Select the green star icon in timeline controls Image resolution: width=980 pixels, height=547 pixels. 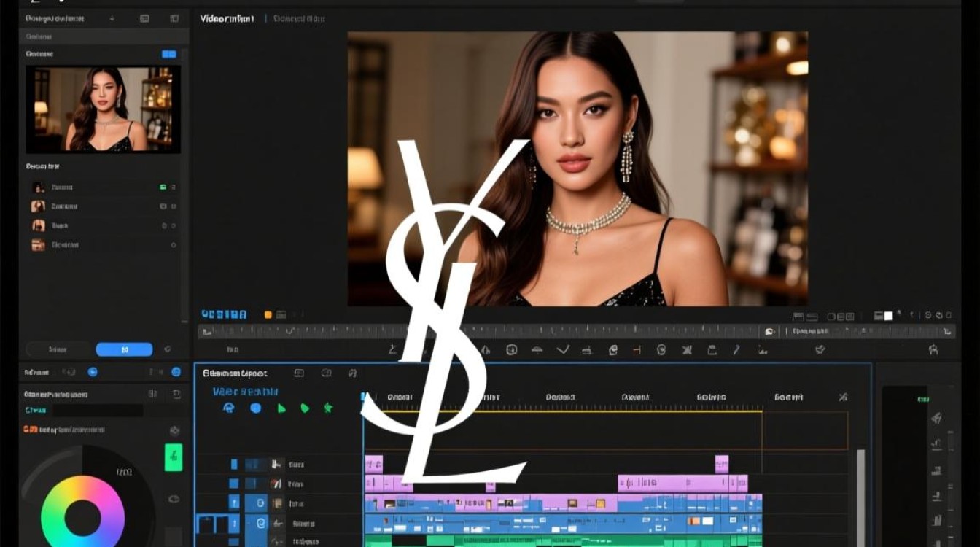[x=328, y=408]
